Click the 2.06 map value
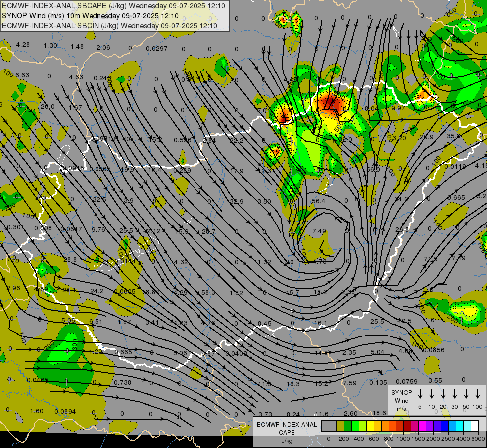The height and width of the screenshot is (448, 487). (x=103, y=48)
